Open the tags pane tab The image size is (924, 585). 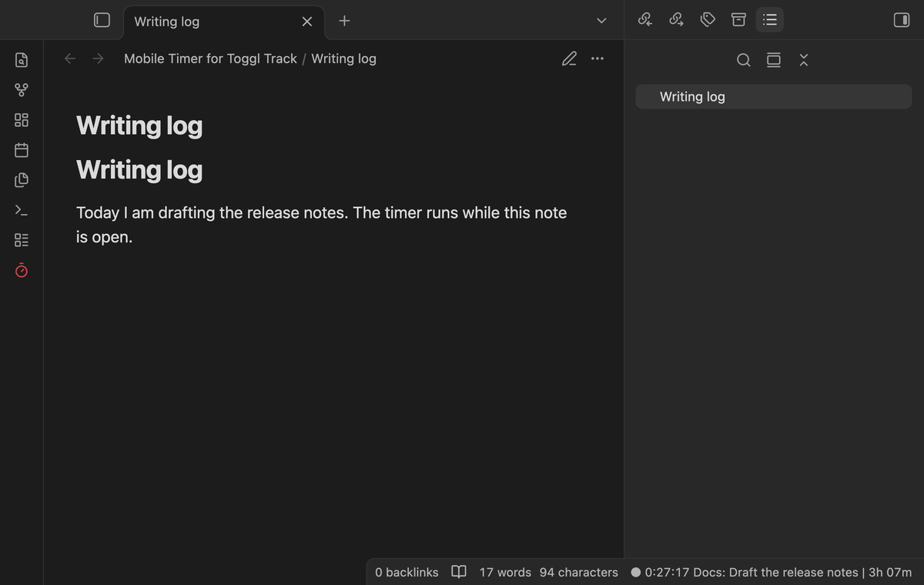pyautogui.click(x=708, y=20)
